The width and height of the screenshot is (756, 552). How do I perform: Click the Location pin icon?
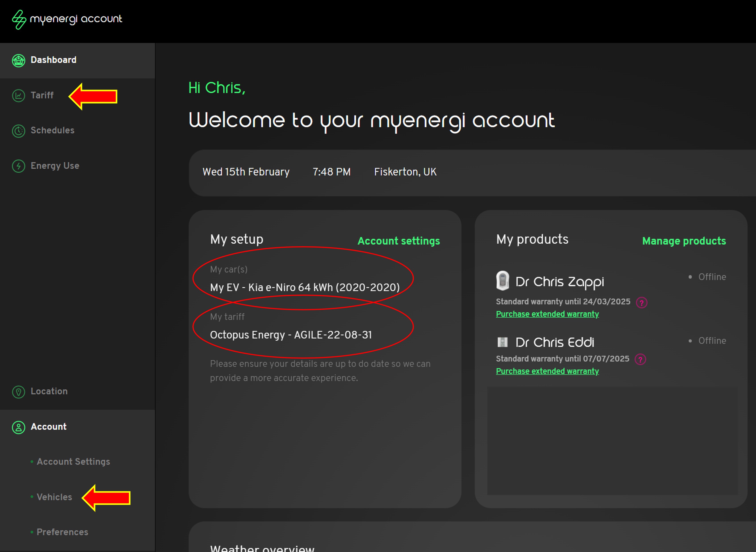click(19, 392)
